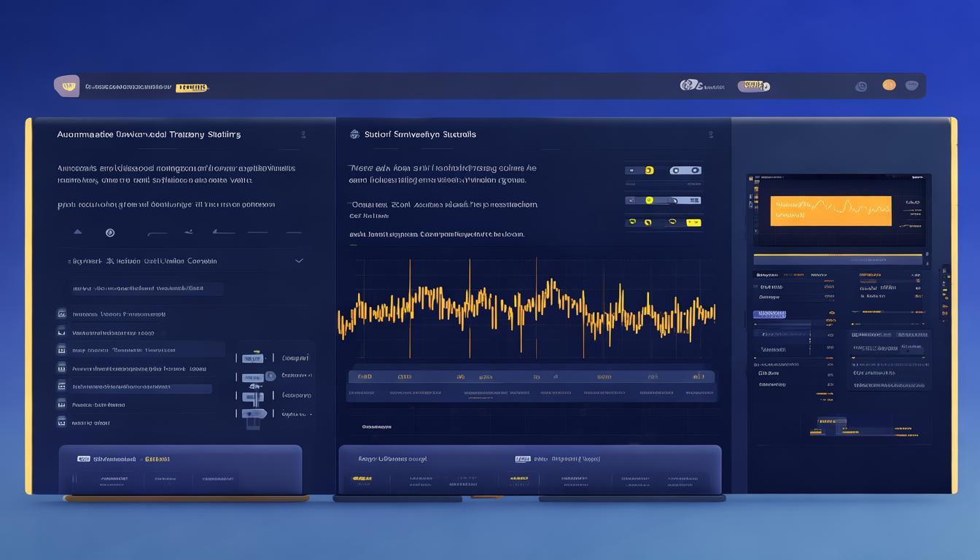This screenshot has height=560, width=980.
Task: Open the orange chart thumbnail in right panel
Action: tap(831, 210)
